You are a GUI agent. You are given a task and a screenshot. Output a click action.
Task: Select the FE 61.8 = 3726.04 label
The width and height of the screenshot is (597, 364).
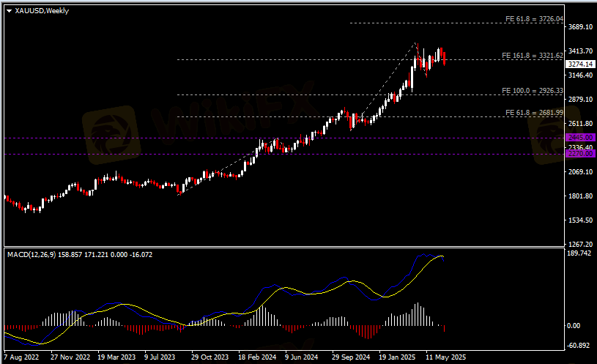[x=534, y=19]
